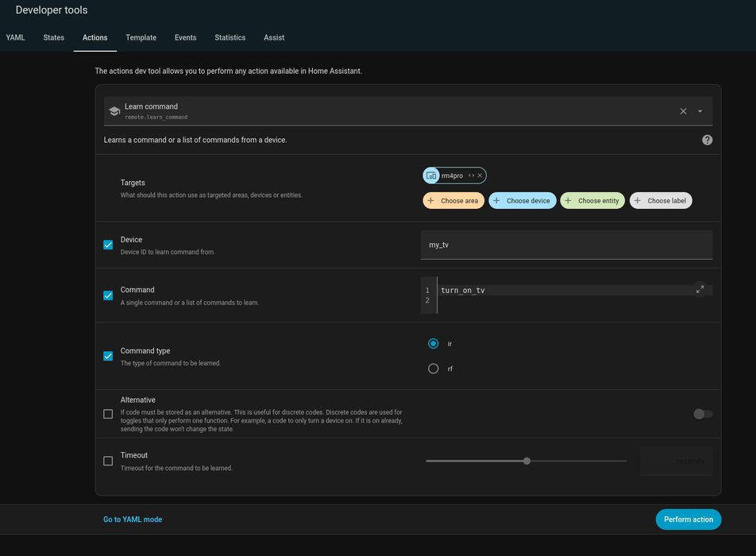Uncheck the Command checkbox
Screen dimensions: 756x556
point(108,295)
